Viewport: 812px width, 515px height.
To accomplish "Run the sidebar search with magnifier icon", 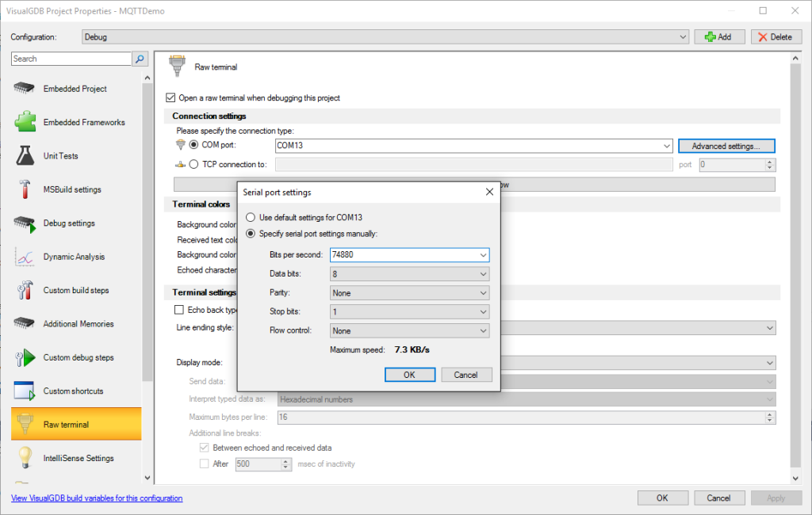I will (140, 59).
